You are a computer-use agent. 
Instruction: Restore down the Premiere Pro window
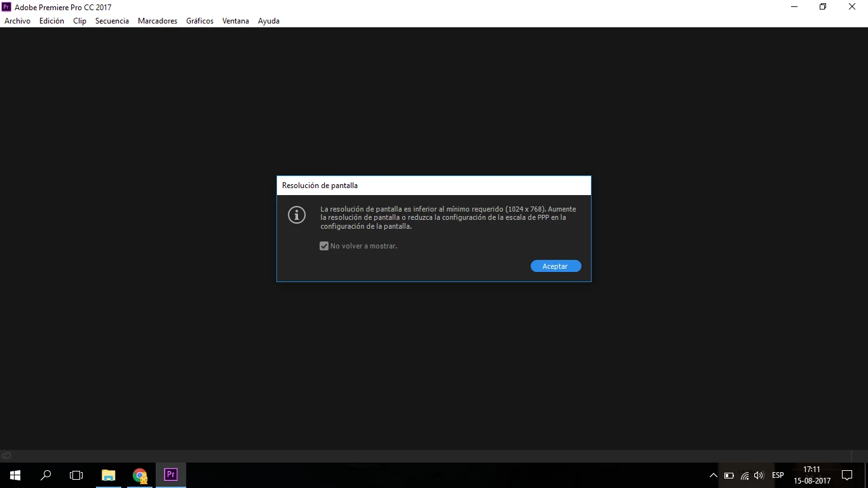click(x=823, y=7)
